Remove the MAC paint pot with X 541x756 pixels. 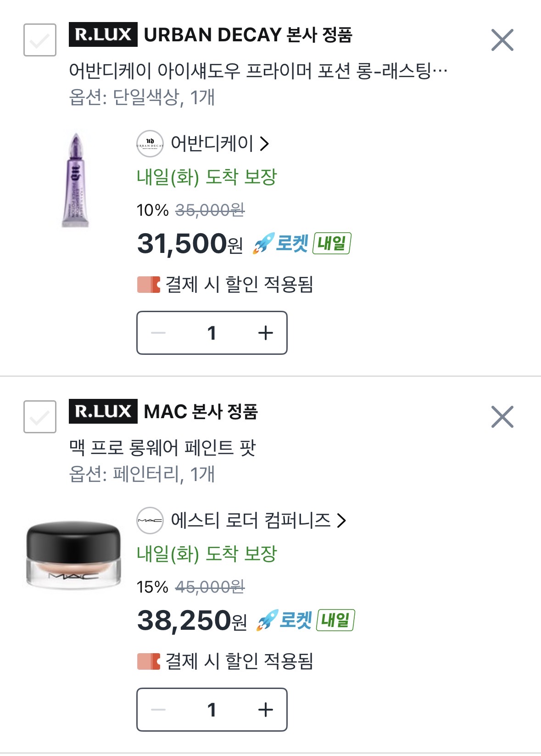[502, 417]
